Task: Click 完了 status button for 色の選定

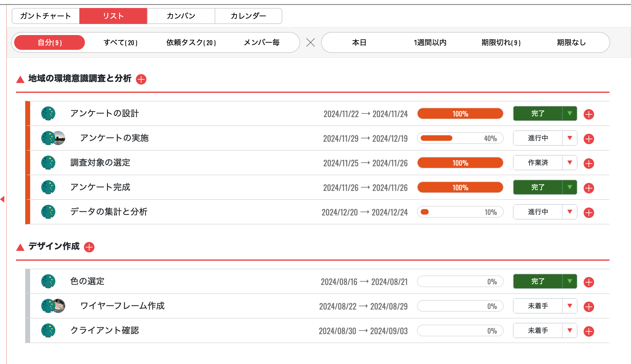Action: coord(538,281)
